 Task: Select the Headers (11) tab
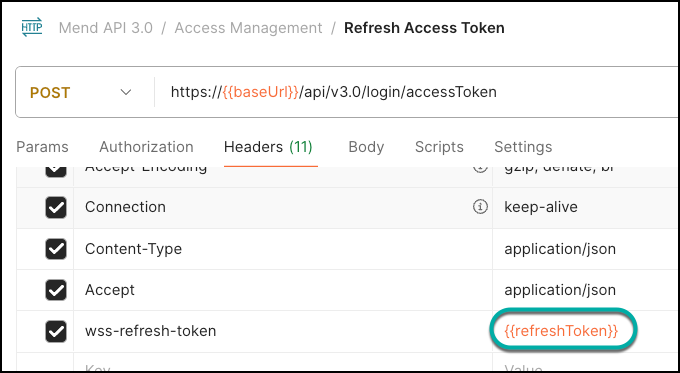(268, 147)
